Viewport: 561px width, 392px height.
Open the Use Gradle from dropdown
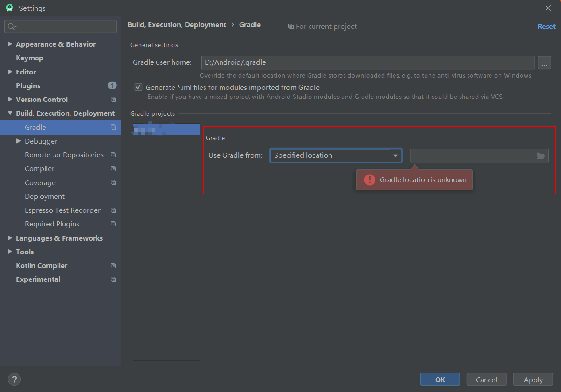[336, 155]
